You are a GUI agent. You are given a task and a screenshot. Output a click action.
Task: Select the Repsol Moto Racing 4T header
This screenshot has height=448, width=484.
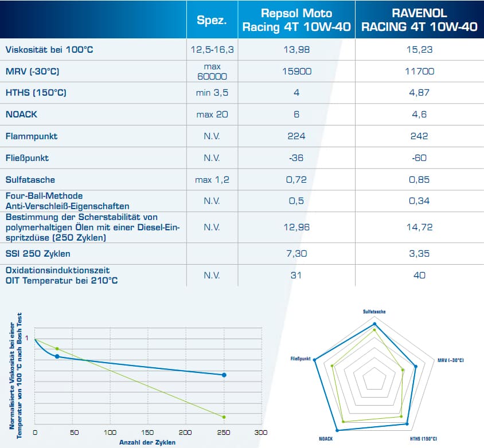(x=296, y=20)
